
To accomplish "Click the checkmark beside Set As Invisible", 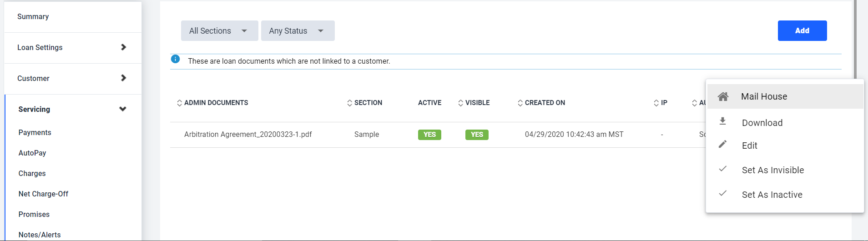I will coord(722,169).
